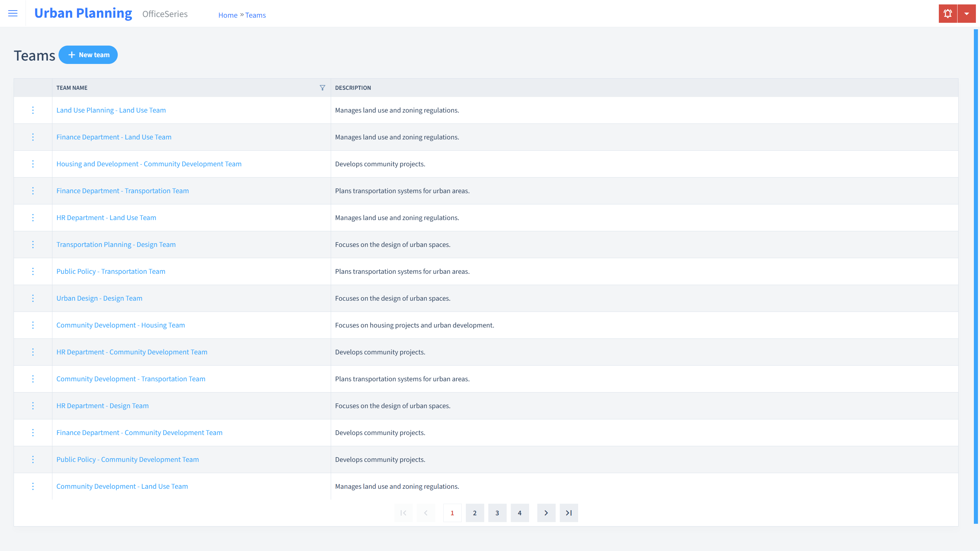
Task: Click the first page navigation arrow
Action: click(403, 513)
